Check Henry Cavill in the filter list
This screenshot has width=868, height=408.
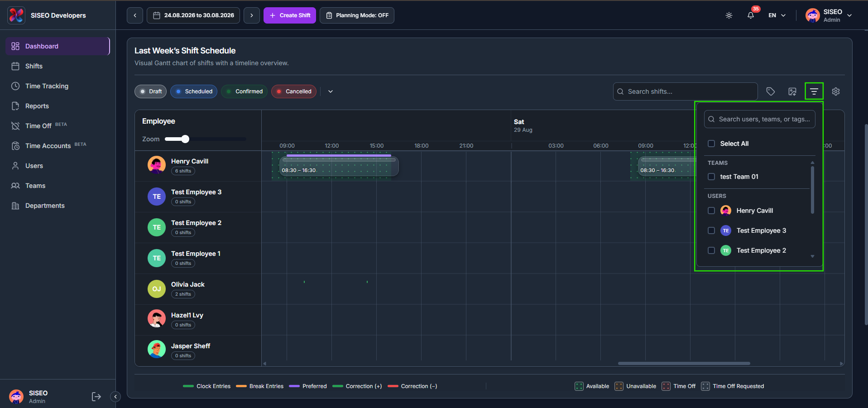(711, 211)
